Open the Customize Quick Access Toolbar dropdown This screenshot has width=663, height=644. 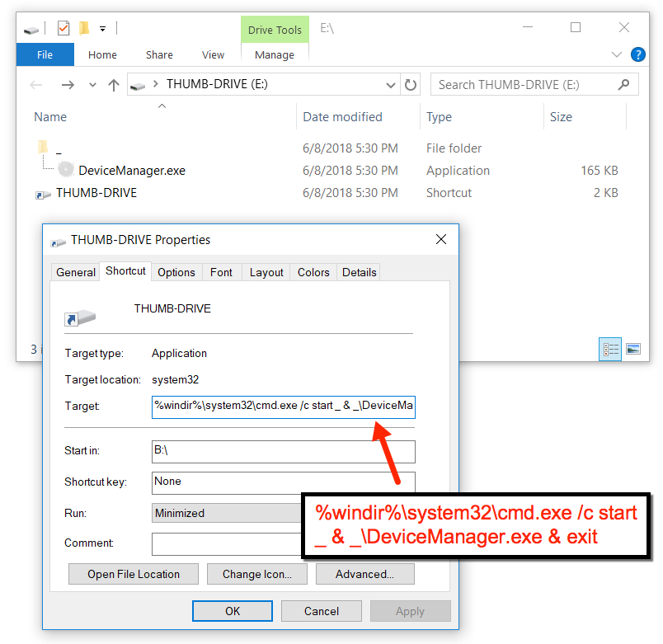(x=102, y=29)
